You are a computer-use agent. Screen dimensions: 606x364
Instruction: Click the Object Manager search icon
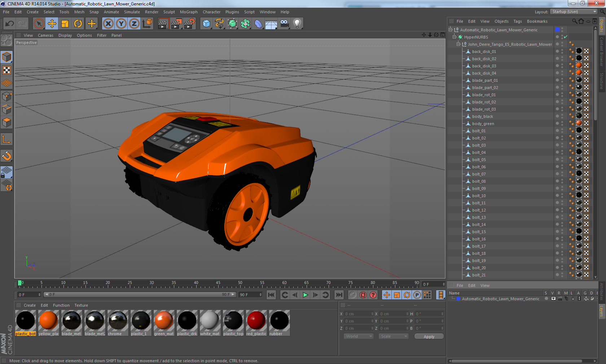click(x=574, y=21)
